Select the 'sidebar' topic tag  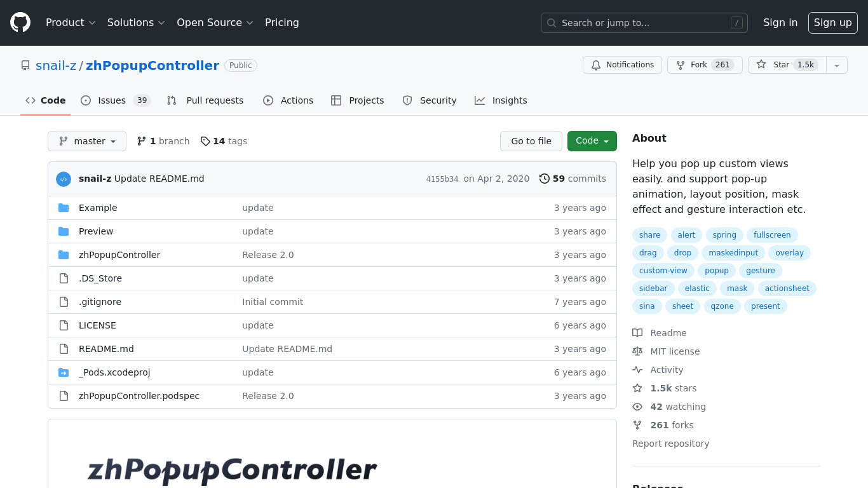(653, 288)
